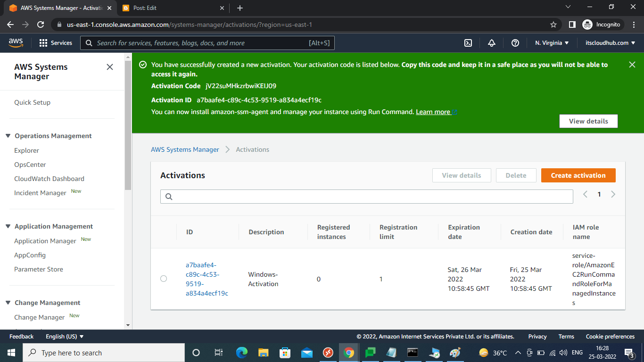Open the itscloudhub.com account dropdown
The image size is (644, 362).
tap(610, 43)
